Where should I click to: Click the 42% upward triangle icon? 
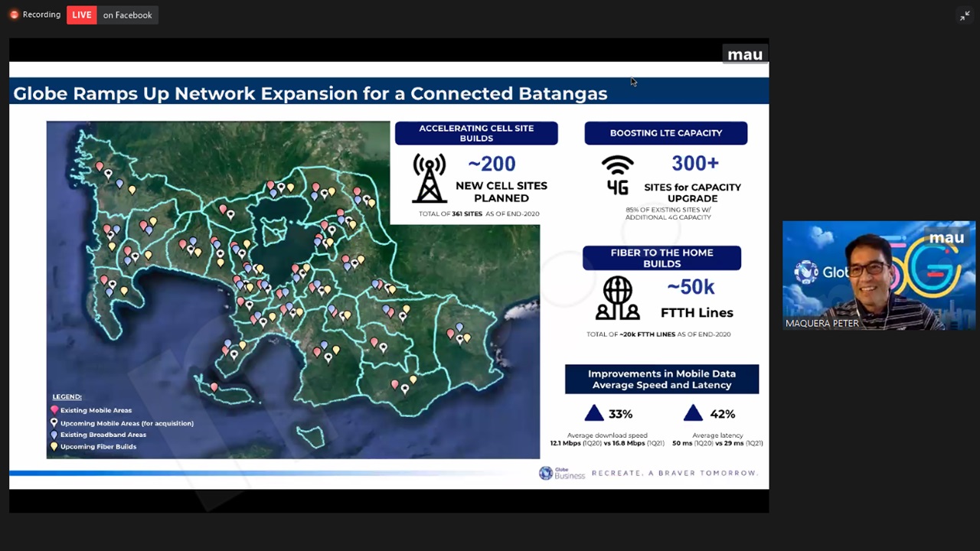coord(693,413)
